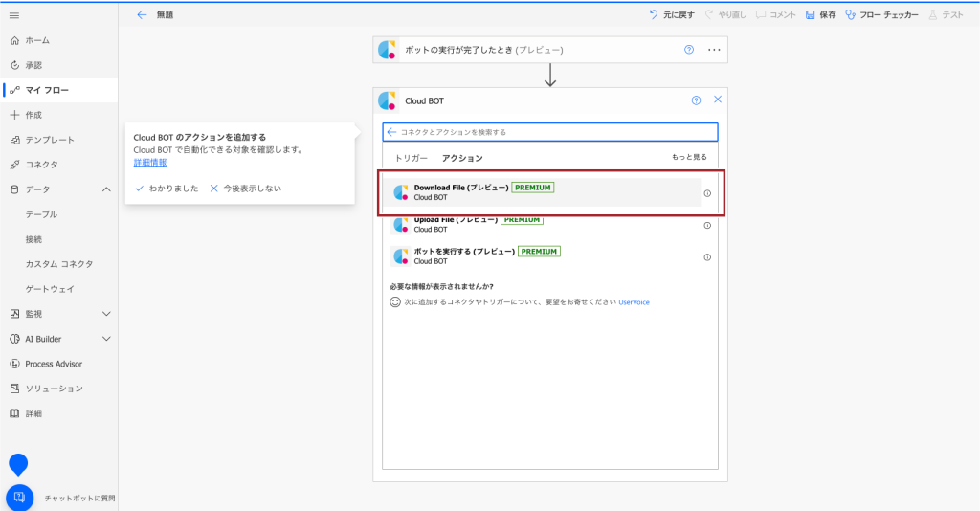Image resolution: width=980 pixels, height=511 pixels.
Task: Select the Download File (プレビュー) action
Action: [542, 192]
